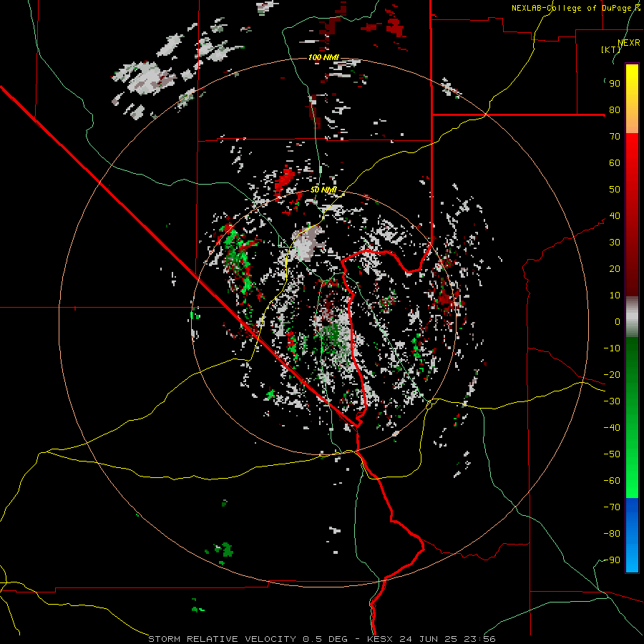Click the NEXLAB-College of DuPage title text

(575, 8)
